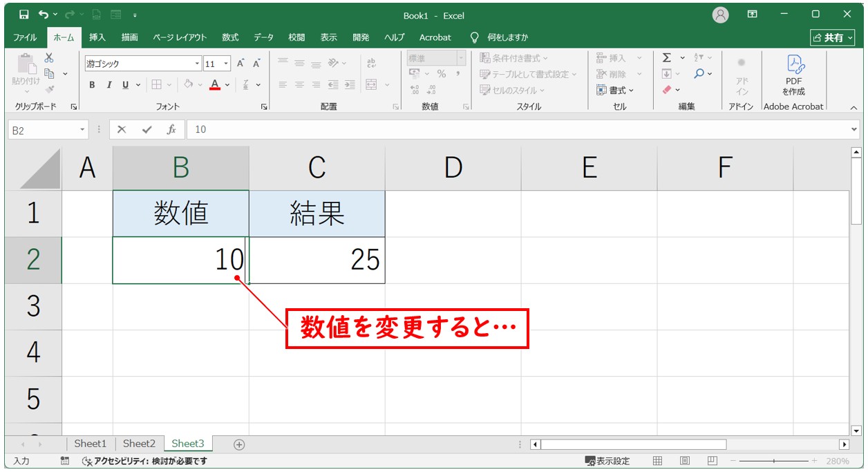Open the font size dropdown
This screenshot has width=868, height=472.
[226, 64]
